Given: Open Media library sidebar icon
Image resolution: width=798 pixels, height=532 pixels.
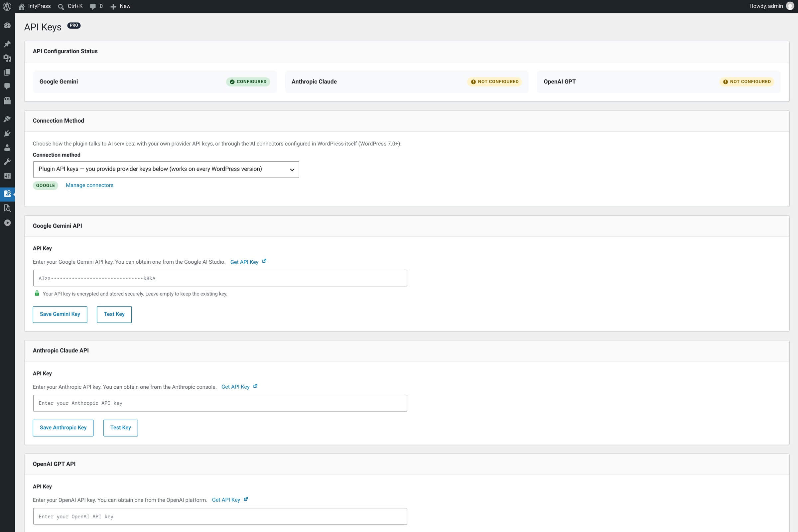Looking at the screenshot, I should click(x=7, y=59).
